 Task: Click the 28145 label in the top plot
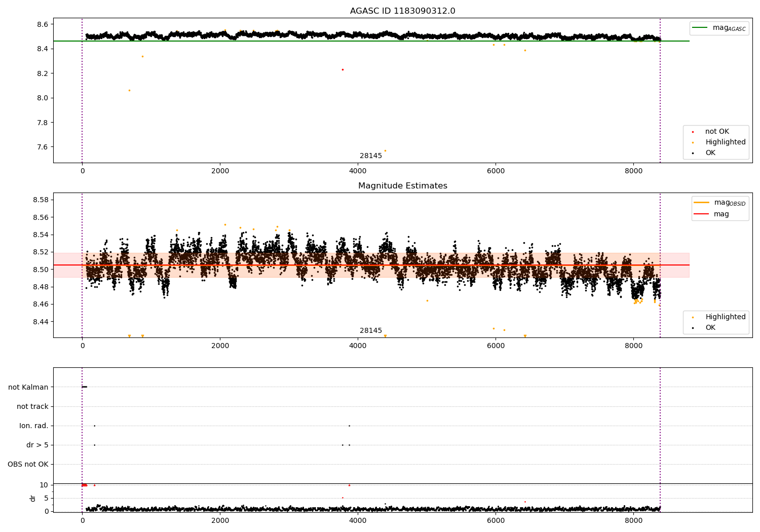pos(371,156)
